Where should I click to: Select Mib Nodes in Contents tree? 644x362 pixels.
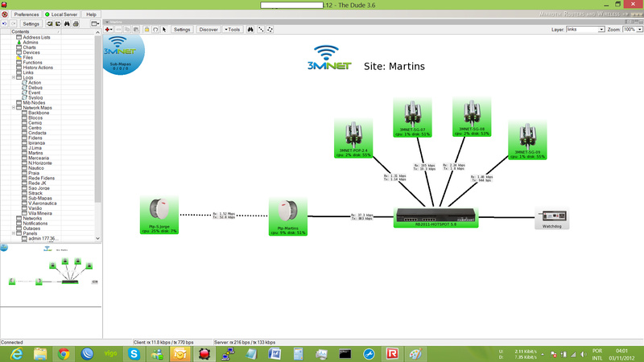(x=34, y=103)
